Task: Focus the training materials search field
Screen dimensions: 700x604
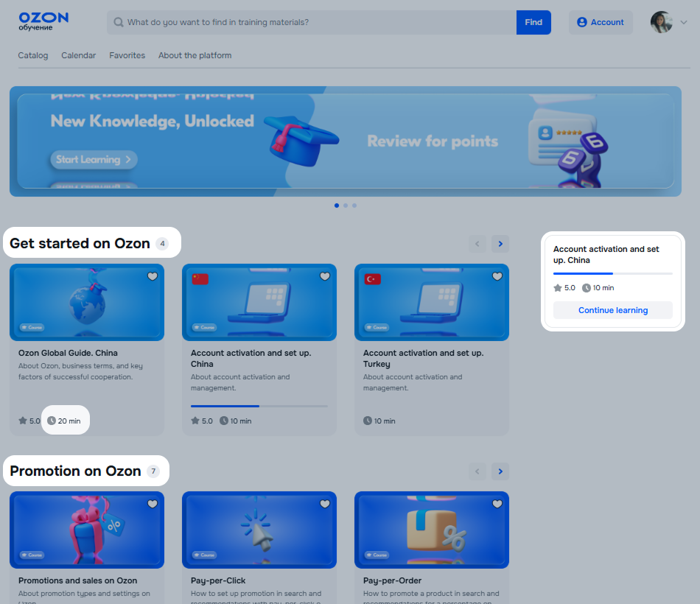Action: click(317, 22)
